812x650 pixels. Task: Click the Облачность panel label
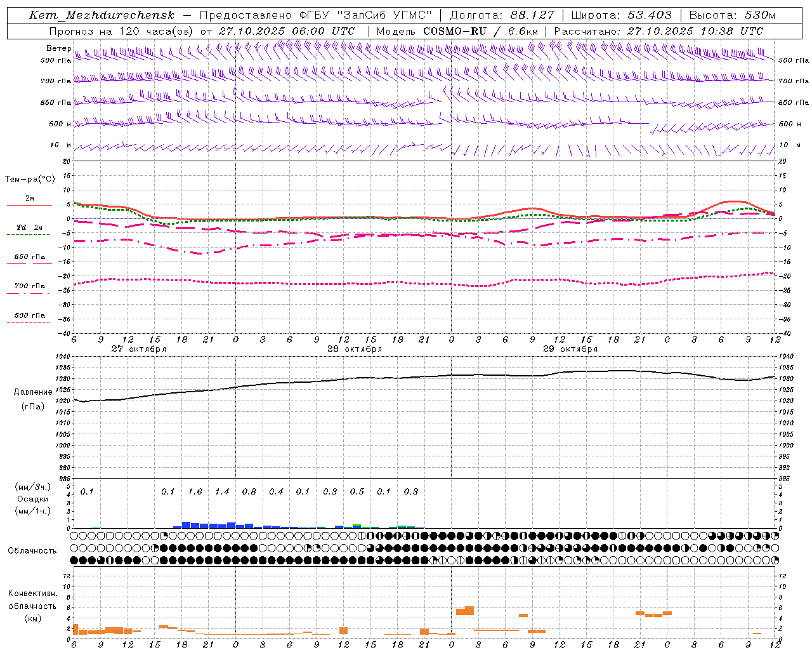(32, 550)
